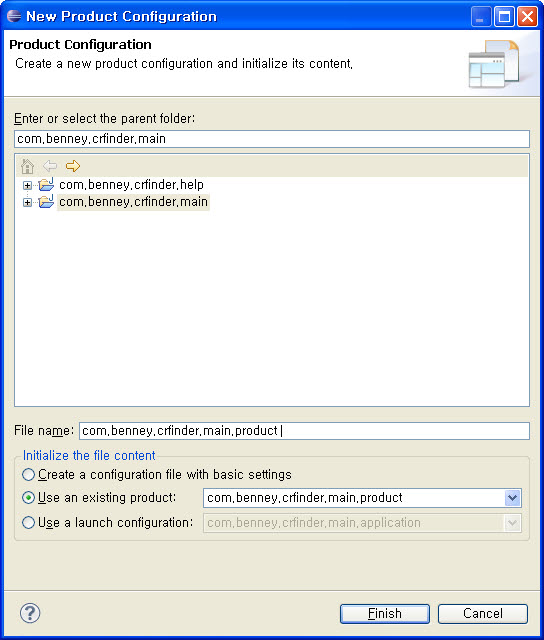The width and height of the screenshot is (544, 640).
Task: Click the File name text field
Action: tap(304, 431)
